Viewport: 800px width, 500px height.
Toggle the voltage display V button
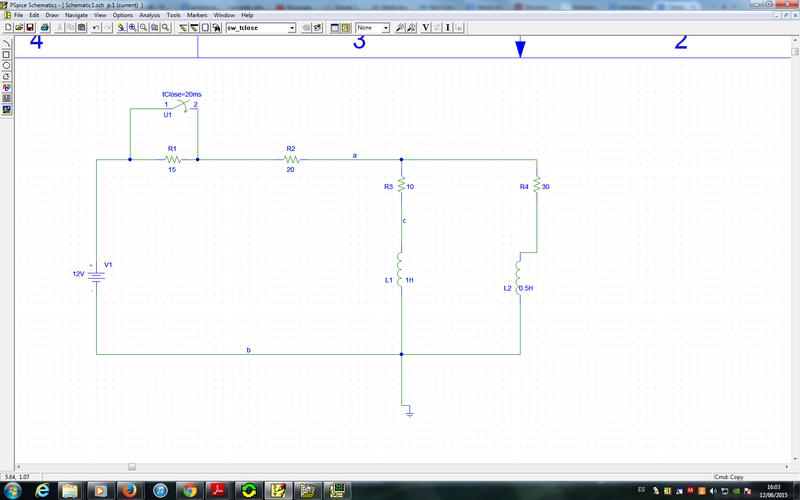[426, 27]
